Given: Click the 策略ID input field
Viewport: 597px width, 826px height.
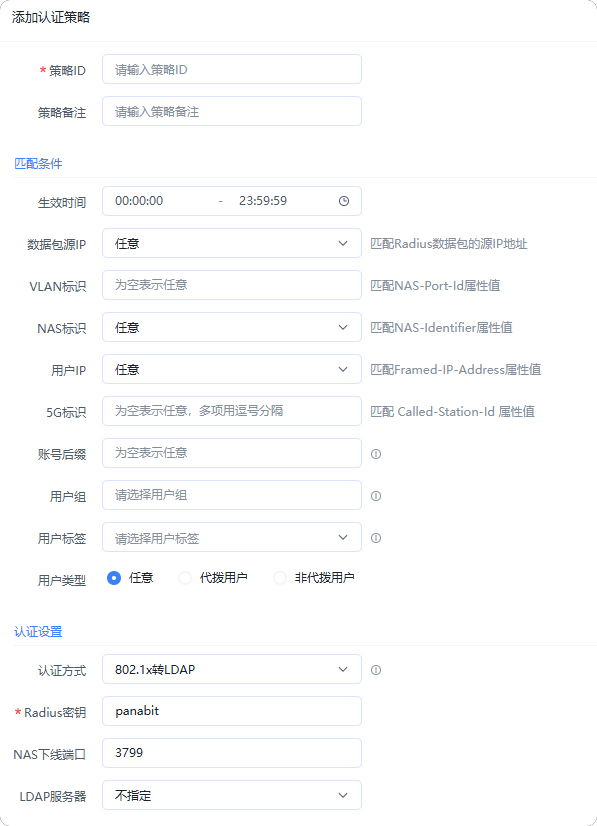Looking at the screenshot, I should 232,69.
